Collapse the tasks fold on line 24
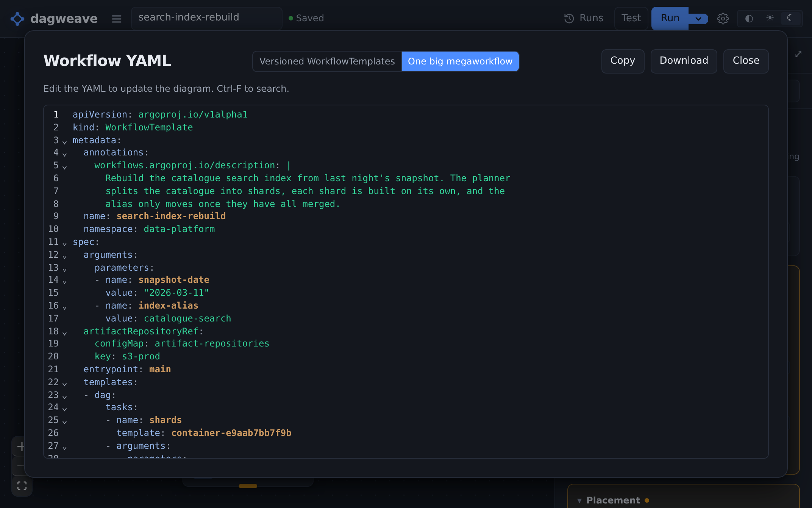Image resolution: width=812 pixels, height=508 pixels. point(65,409)
